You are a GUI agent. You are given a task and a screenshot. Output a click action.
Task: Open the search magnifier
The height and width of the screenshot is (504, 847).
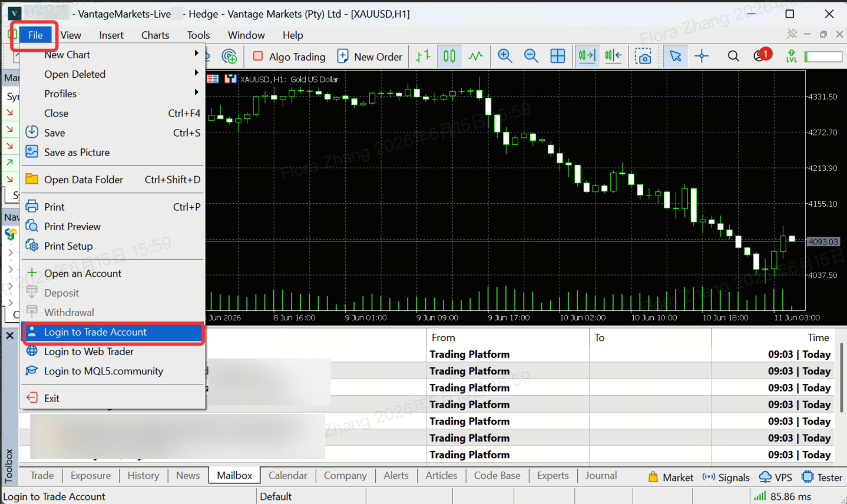point(733,57)
